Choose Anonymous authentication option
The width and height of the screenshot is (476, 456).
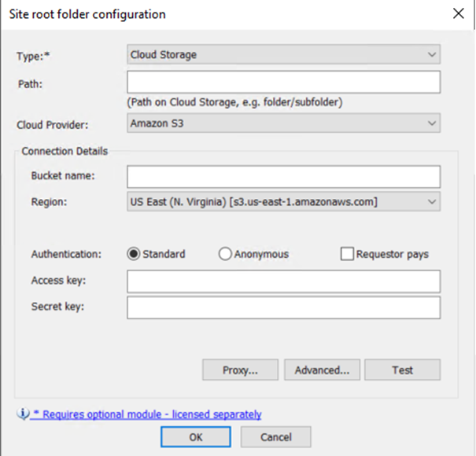(x=225, y=254)
